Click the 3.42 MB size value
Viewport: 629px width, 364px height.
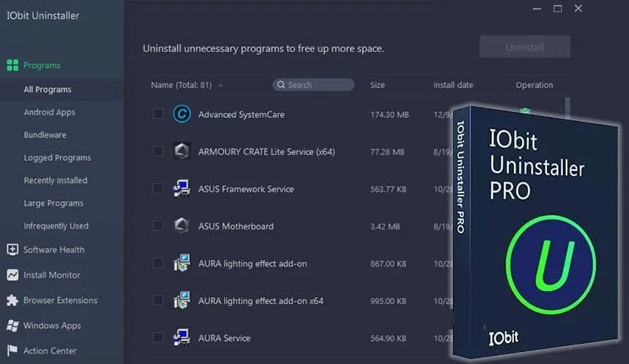point(385,226)
